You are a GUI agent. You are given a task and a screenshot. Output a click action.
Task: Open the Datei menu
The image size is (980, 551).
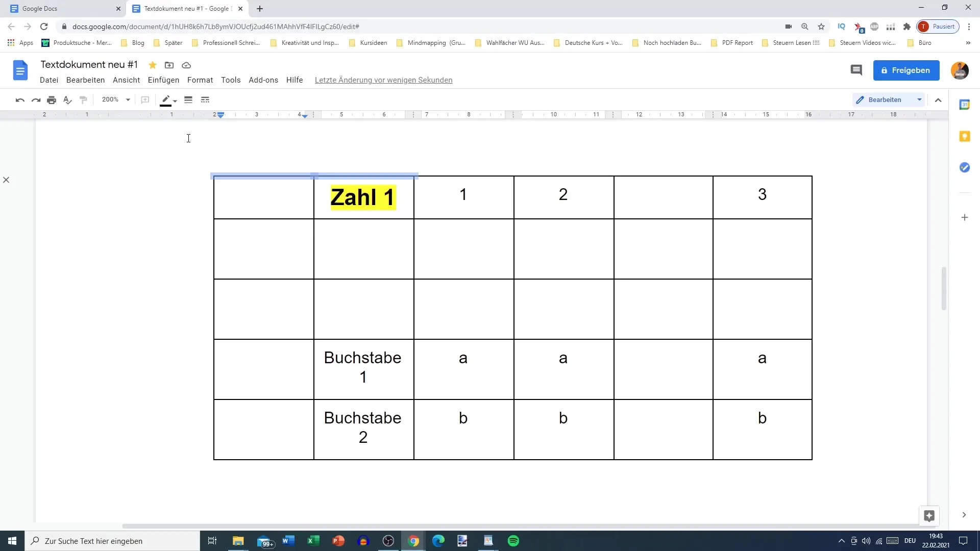[x=49, y=80]
